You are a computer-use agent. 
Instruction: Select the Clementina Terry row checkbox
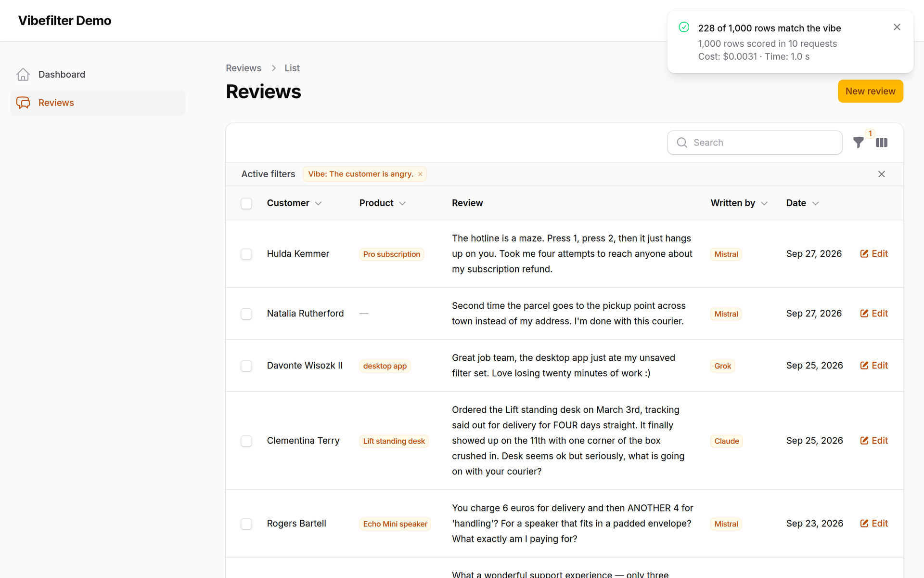(246, 441)
